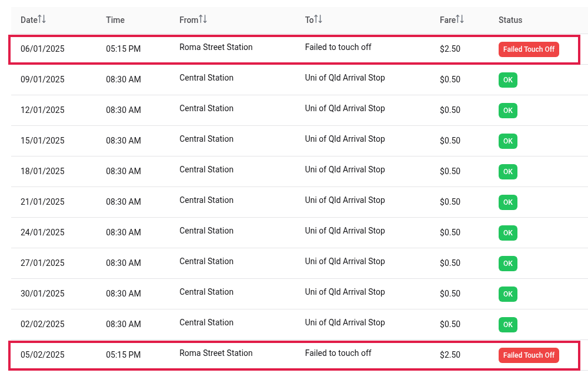This screenshot has width=588, height=373.
Task: Click Central Station in the 02/02/2025 row
Action: tap(206, 322)
